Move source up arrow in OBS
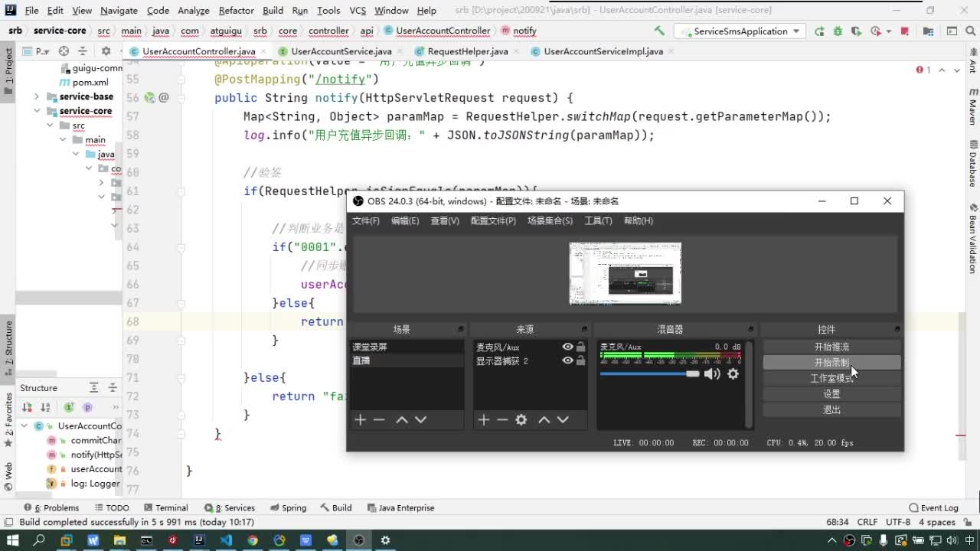This screenshot has height=551, width=980. point(544,419)
